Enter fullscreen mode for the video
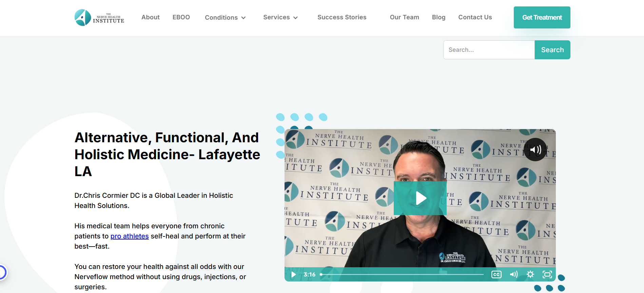This screenshot has height=293, width=644. tap(547, 274)
